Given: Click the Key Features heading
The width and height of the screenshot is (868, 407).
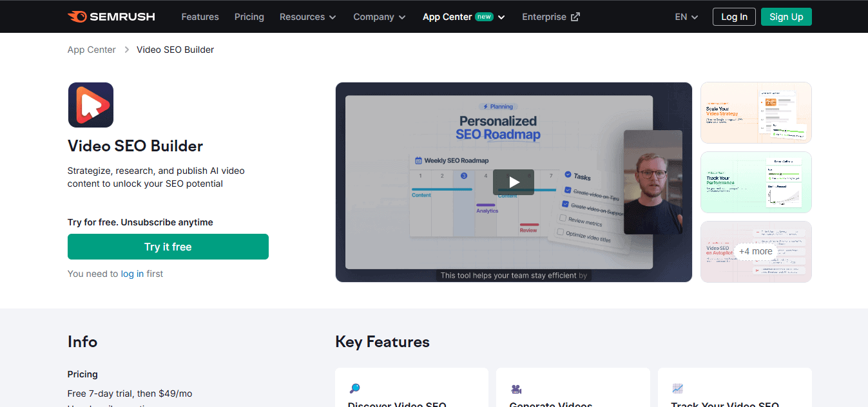Looking at the screenshot, I should (x=382, y=342).
